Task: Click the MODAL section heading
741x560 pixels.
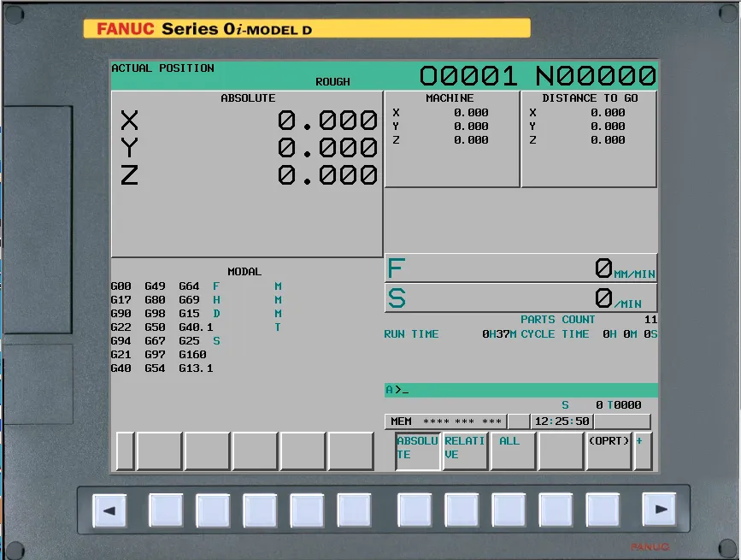Action: [x=244, y=272]
